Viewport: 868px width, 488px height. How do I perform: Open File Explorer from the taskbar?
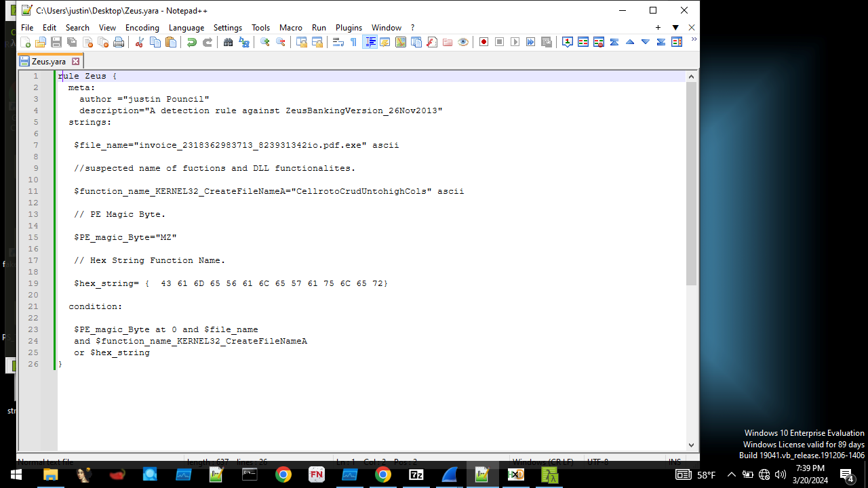[x=50, y=474]
